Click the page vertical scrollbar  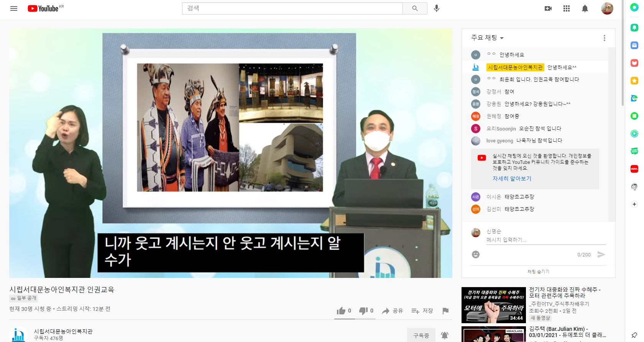pyautogui.click(x=623, y=53)
